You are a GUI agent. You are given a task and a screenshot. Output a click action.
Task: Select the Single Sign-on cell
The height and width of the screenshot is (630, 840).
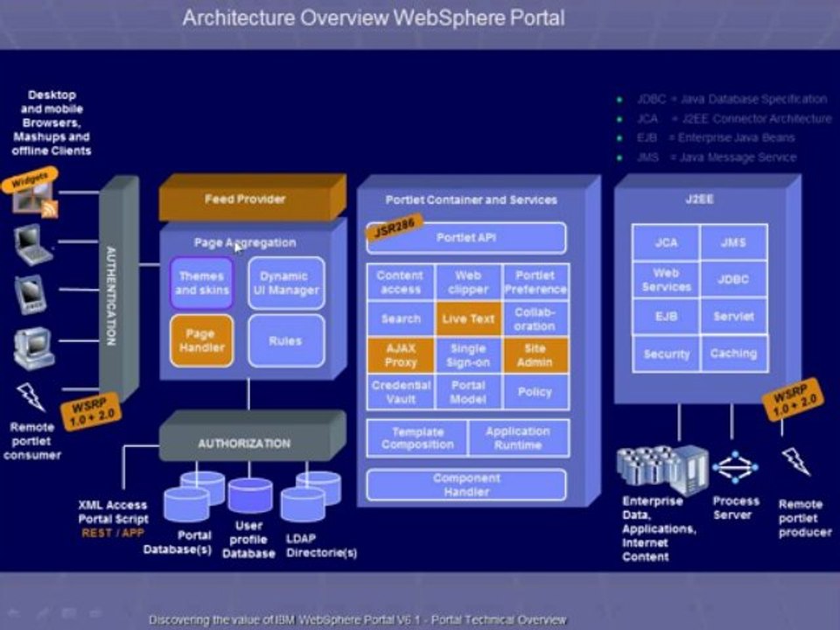(x=468, y=355)
